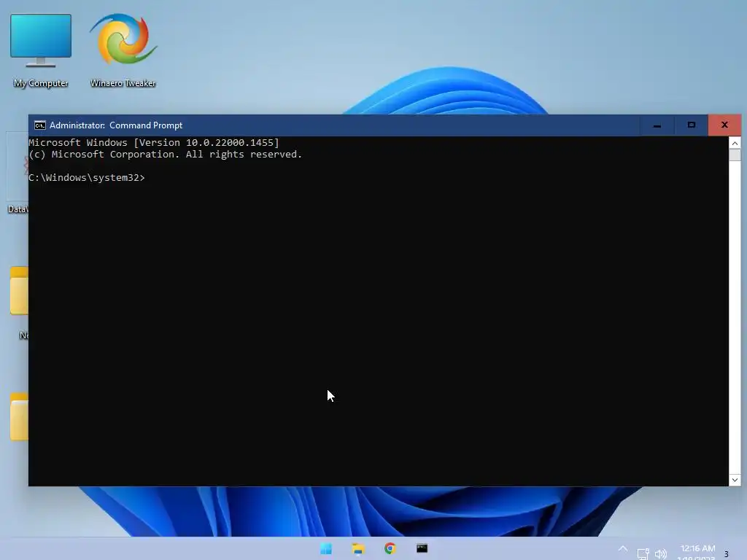Launch Winaero Tweaker from the desktop
This screenshot has width=747, height=560.
point(123,50)
